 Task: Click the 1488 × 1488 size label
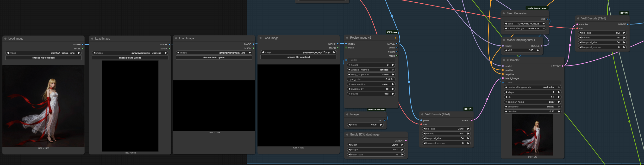[x=44, y=148]
